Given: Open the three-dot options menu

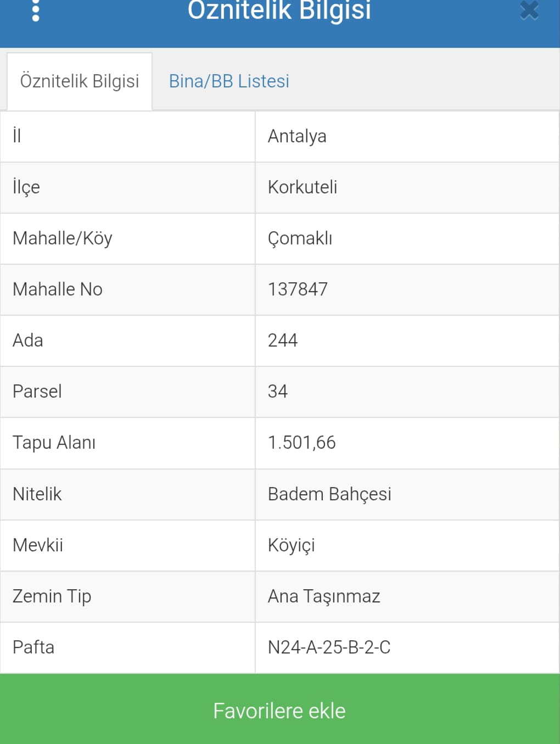Looking at the screenshot, I should [x=36, y=11].
